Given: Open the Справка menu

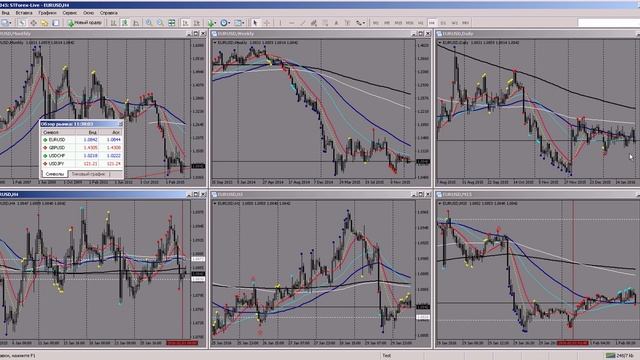Looking at the screenshot, I should tap(109, 13).
